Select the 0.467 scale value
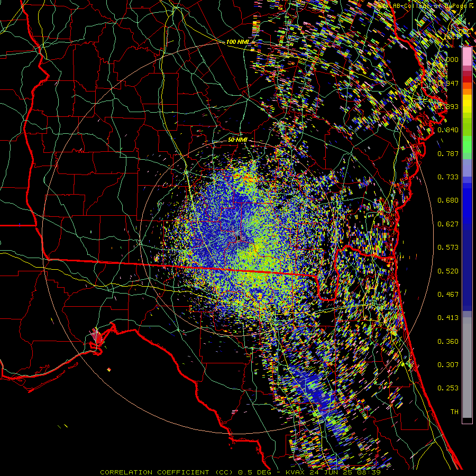Image resolution: width=476 pixels, height=476 pixels. click(448, 295)
